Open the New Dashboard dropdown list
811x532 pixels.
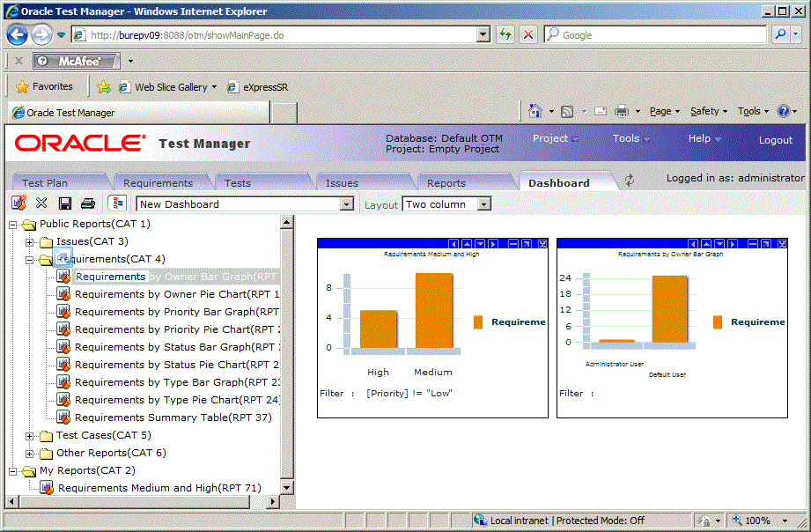(x=347, y=204)
